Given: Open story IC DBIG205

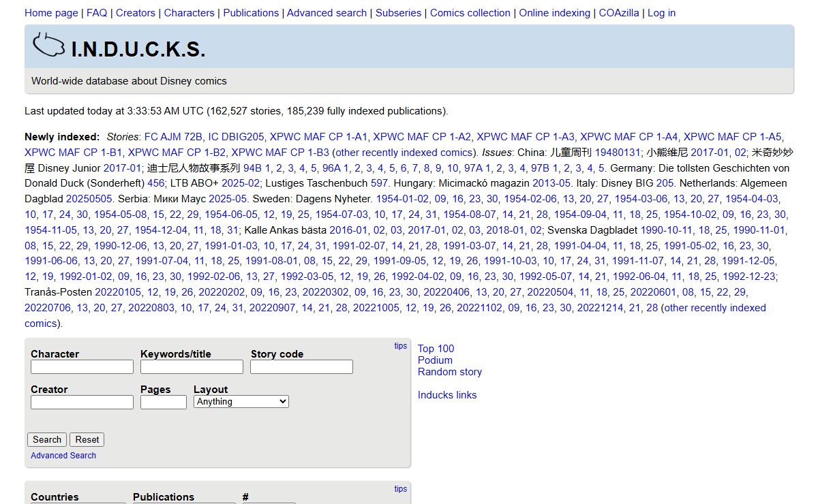Looking at the screenshot, I should pos(236,136).
